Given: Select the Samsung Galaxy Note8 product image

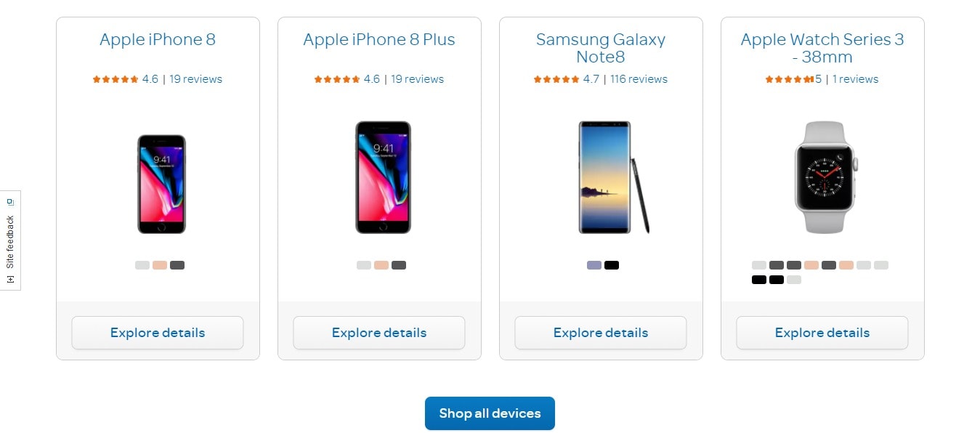Looking at the screenshot, I should pyautogui.click(x=614, y=177).
